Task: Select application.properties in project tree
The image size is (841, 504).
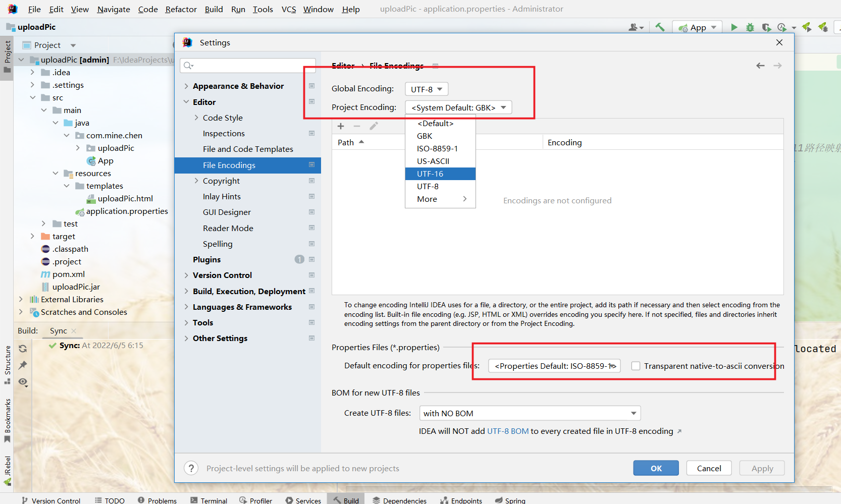Action: pos(127,211)
